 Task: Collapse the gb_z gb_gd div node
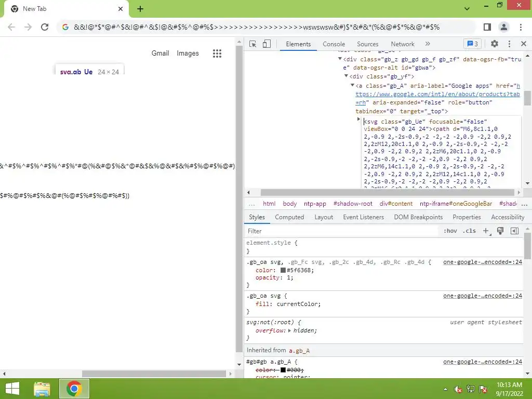pyautogui.click(x=340, y=59)
